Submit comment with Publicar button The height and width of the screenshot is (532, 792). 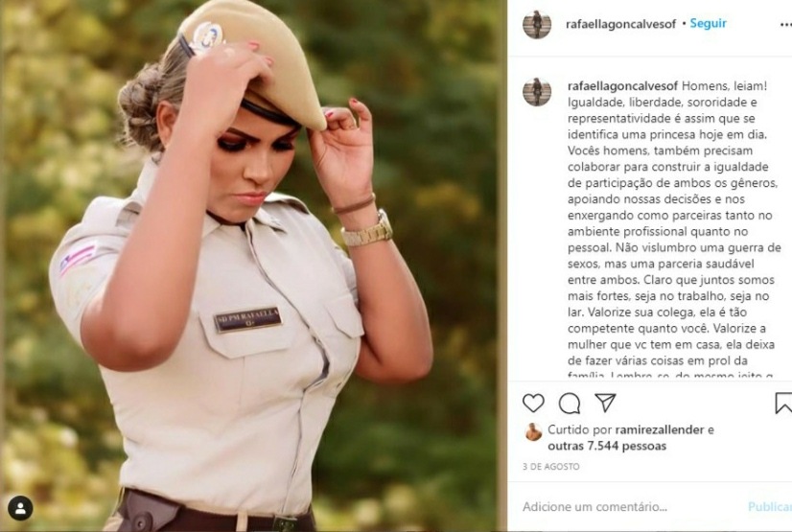tap(770, 507)
